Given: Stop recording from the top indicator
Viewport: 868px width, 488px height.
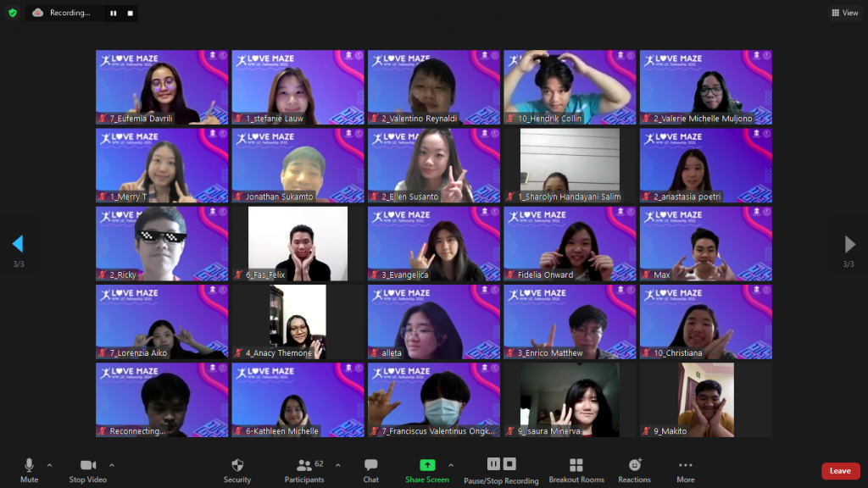Looking at the screenshot, I should pos(130,14).
